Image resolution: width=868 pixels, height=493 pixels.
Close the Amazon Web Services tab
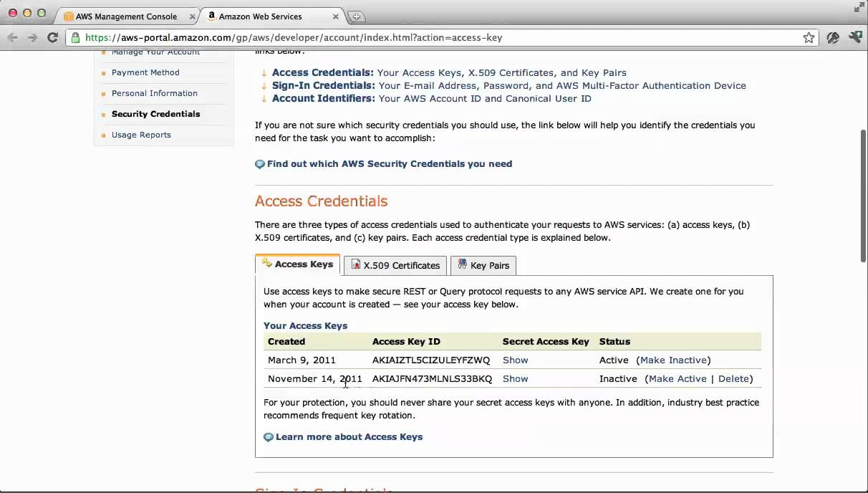[x=335, y=16]
